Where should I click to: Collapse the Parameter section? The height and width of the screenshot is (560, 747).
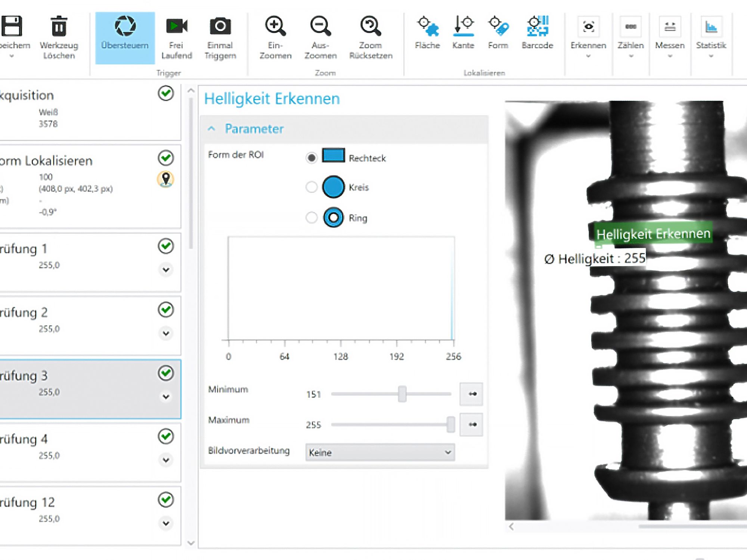pyautogui.click(x=211, y=129)
